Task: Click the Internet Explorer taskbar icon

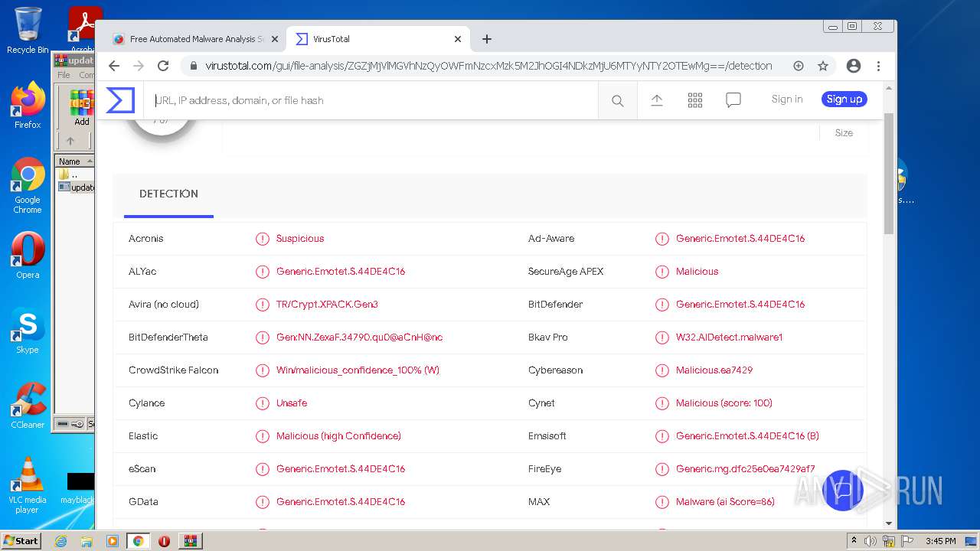Action: (60, 541)
